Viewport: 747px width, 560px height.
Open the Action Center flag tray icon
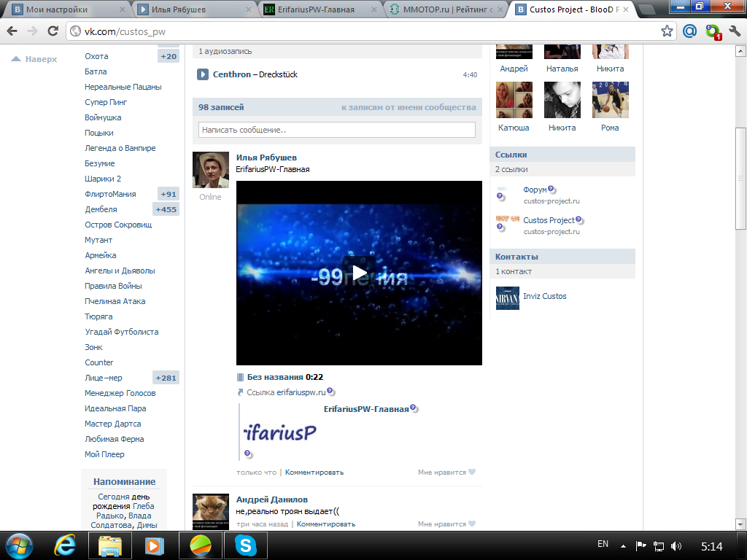(x=640, y=546)
